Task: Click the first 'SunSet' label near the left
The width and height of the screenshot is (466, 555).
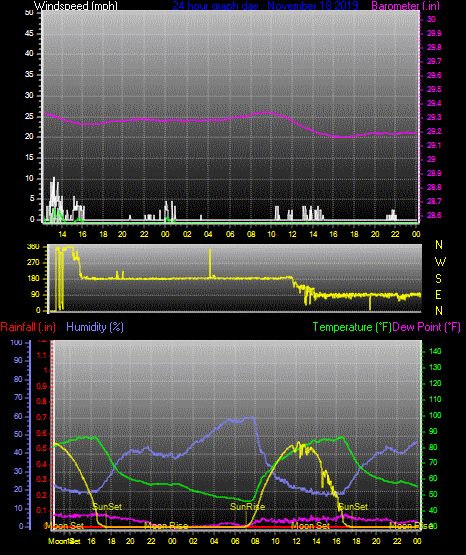Action: pos(107,507)
